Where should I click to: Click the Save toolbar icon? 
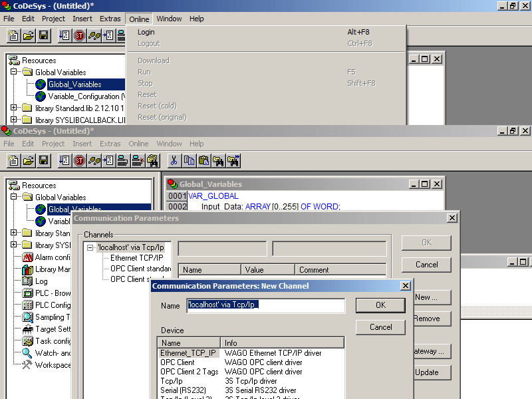tap(43, 160)
